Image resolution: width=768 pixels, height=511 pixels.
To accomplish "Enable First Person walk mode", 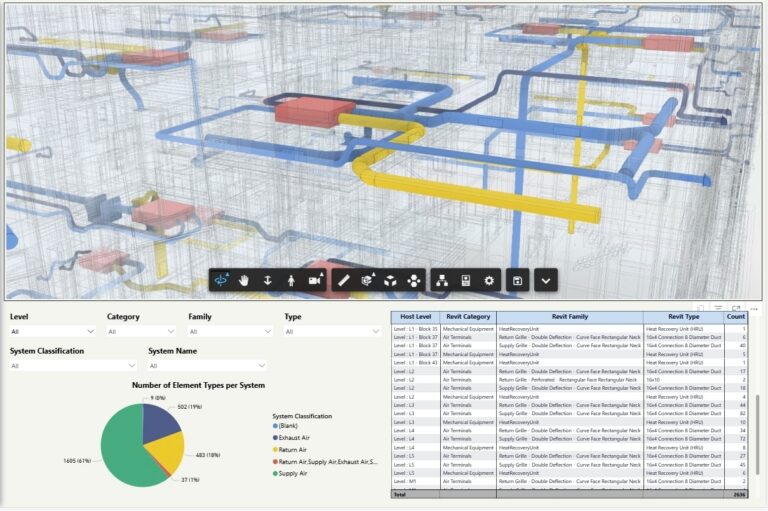I will [291, 280].
